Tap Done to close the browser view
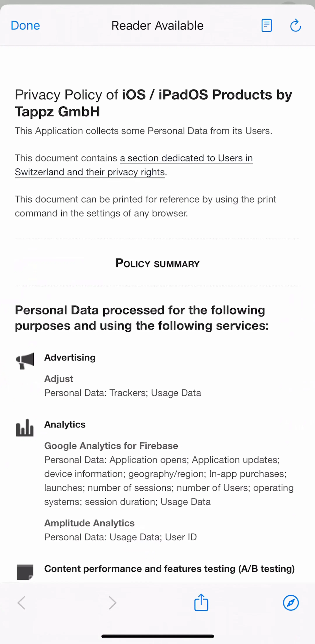This screenshot has width=315, height=644. pos(25,26)
